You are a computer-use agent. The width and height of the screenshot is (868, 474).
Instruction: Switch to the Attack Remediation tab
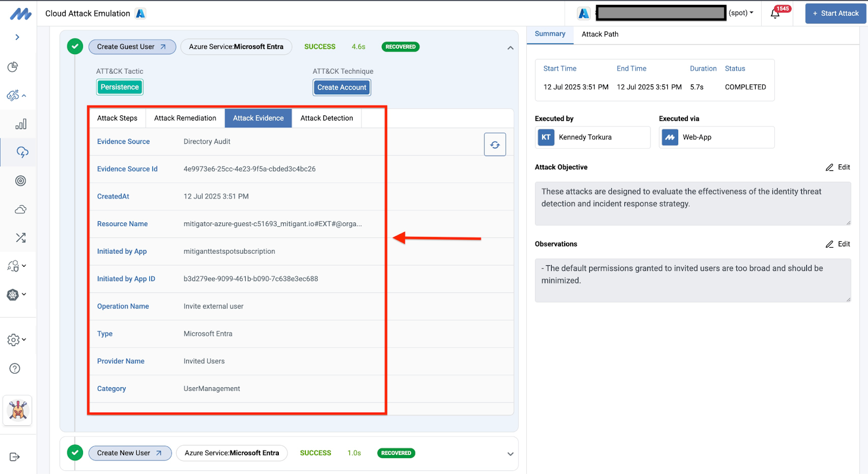point(185,118)
